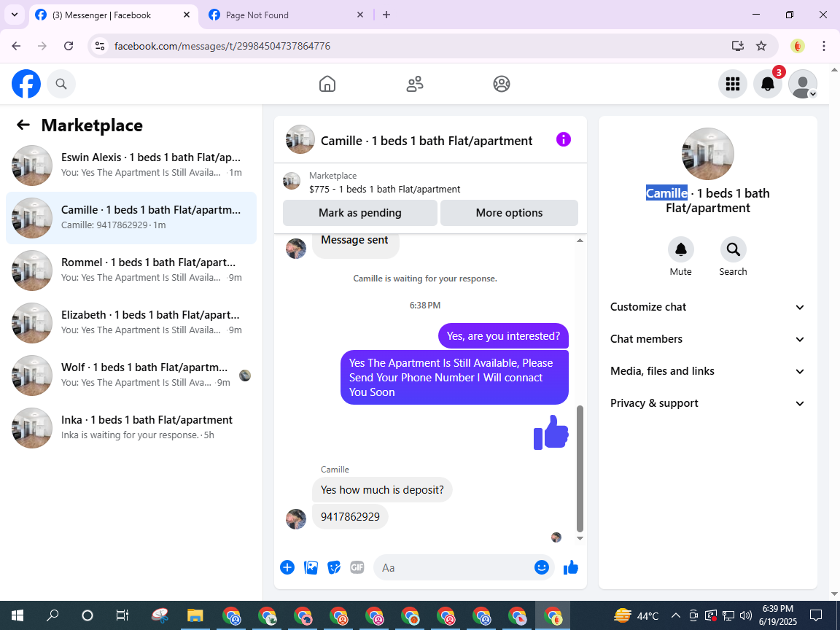840x630 pixels.
Task: Open the taskbar volume icon
Action: coord(745,615)
